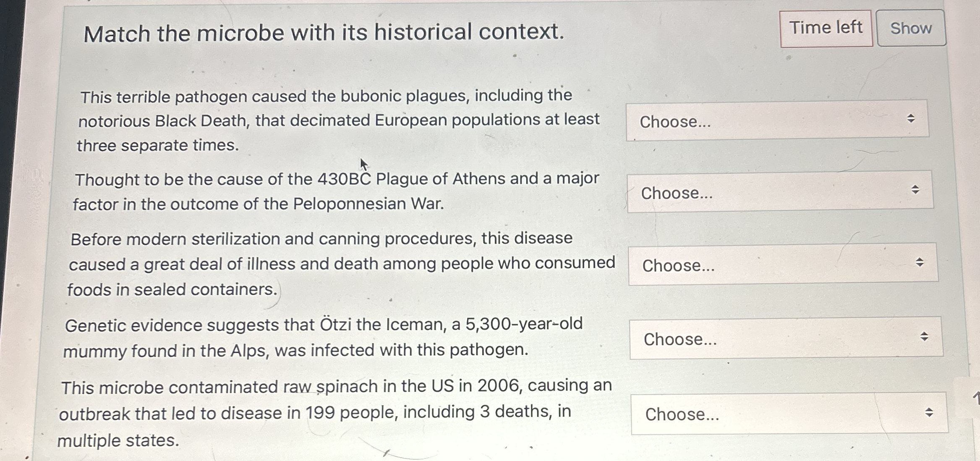Viewport: 980px width, 461px height.
Task: Click the Ötzi the Iceman paragraph
Action: [323, 336]
